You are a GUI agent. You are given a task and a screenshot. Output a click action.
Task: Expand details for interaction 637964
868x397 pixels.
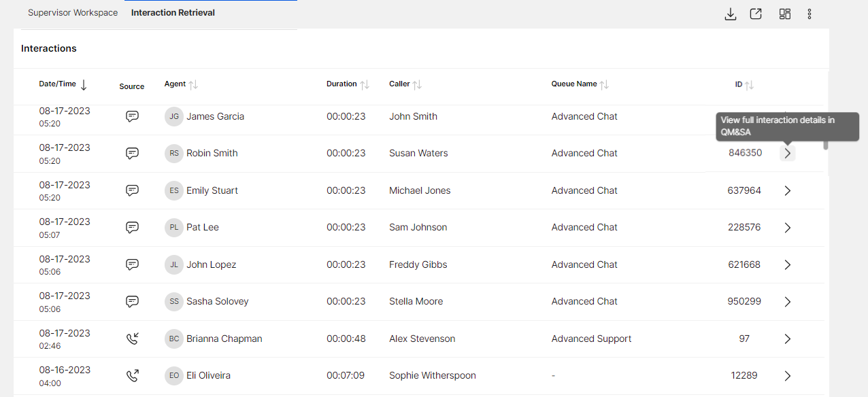(x=788, y=190)
